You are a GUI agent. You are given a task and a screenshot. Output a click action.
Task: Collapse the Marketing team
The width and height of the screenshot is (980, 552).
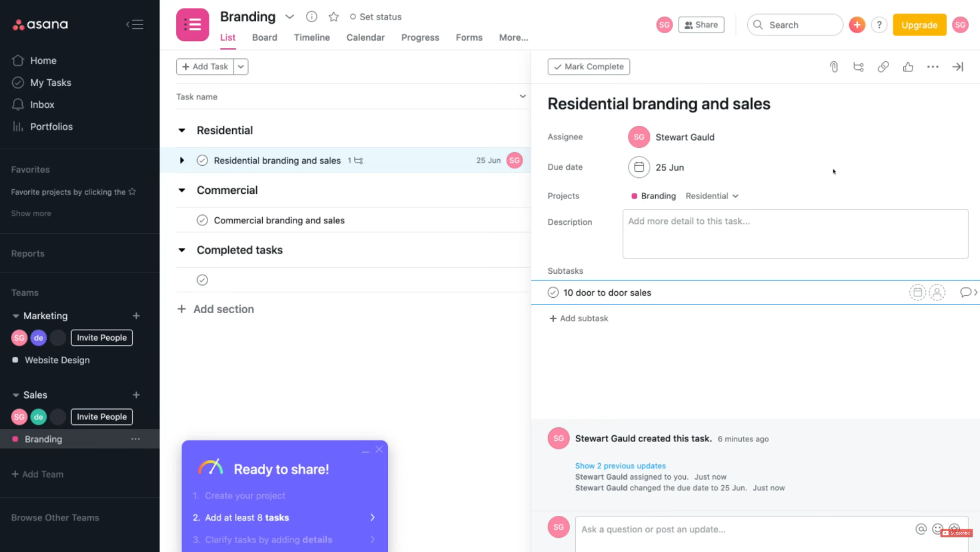pyautogui.click(x=15, y=316)
